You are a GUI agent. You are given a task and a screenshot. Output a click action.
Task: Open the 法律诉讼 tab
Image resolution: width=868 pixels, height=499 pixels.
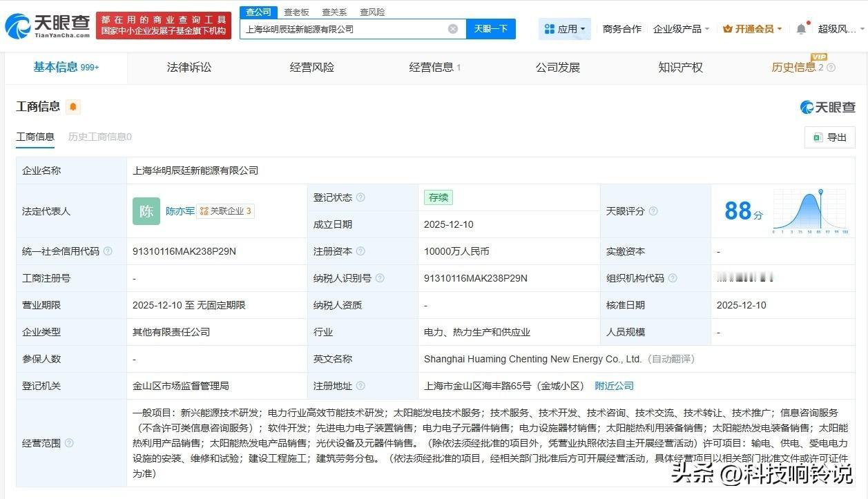[189, 67]
